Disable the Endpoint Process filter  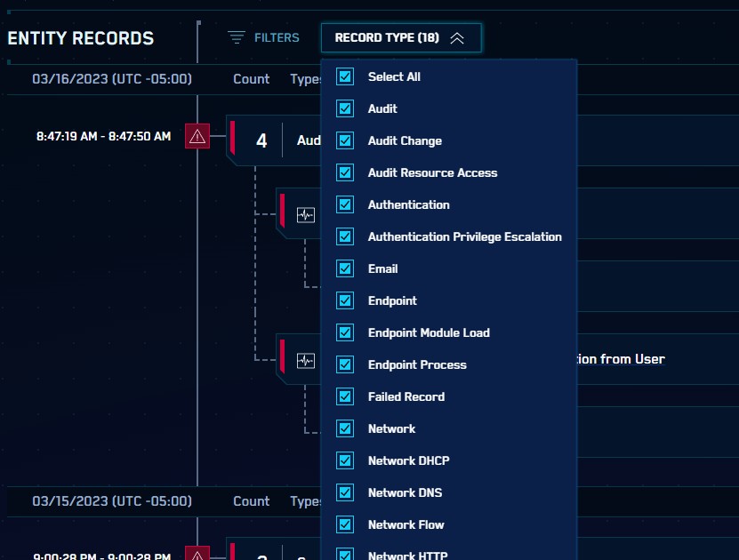(x=344, y=364)
